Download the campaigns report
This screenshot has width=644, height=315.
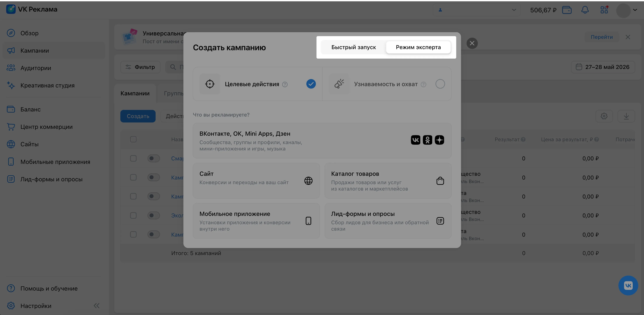click(x=626, y=116)
